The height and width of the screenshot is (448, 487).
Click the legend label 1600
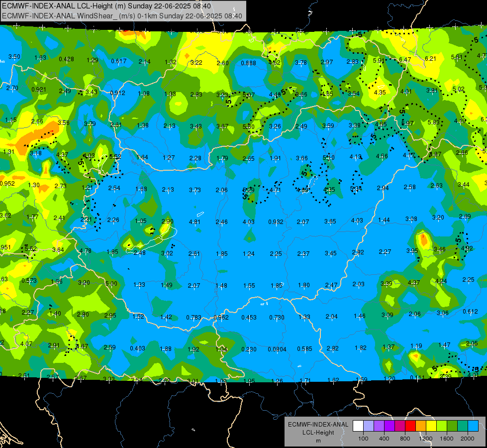[447, 439]
